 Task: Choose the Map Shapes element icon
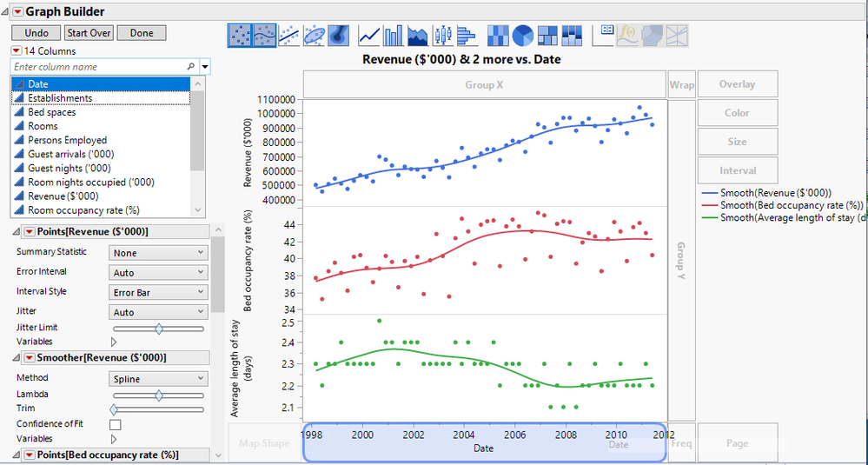[x=653, y=36]
